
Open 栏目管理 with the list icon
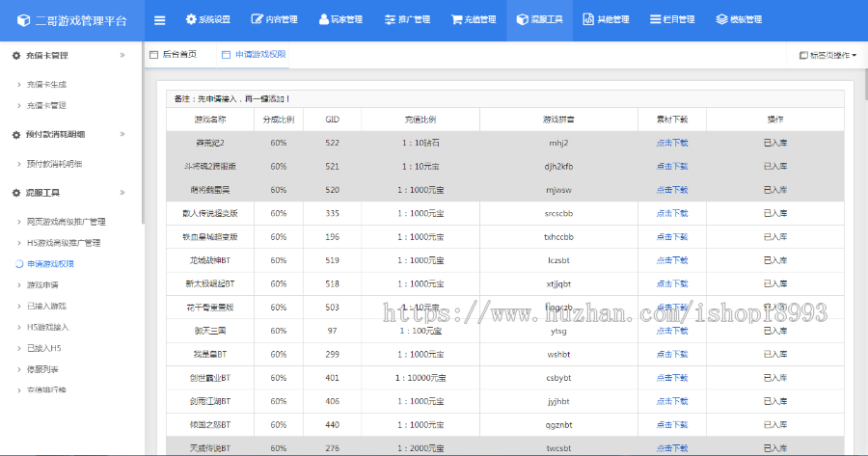tap(672, 19)
